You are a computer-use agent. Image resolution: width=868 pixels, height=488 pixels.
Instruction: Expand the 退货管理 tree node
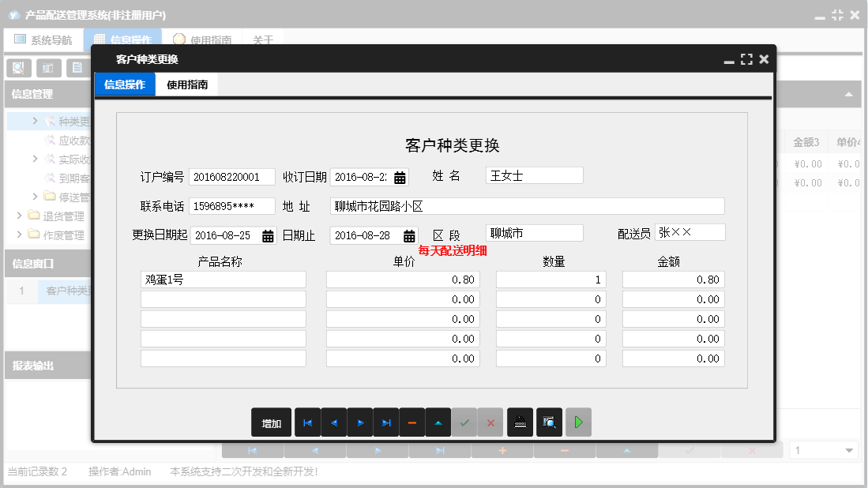click(18, 215)
